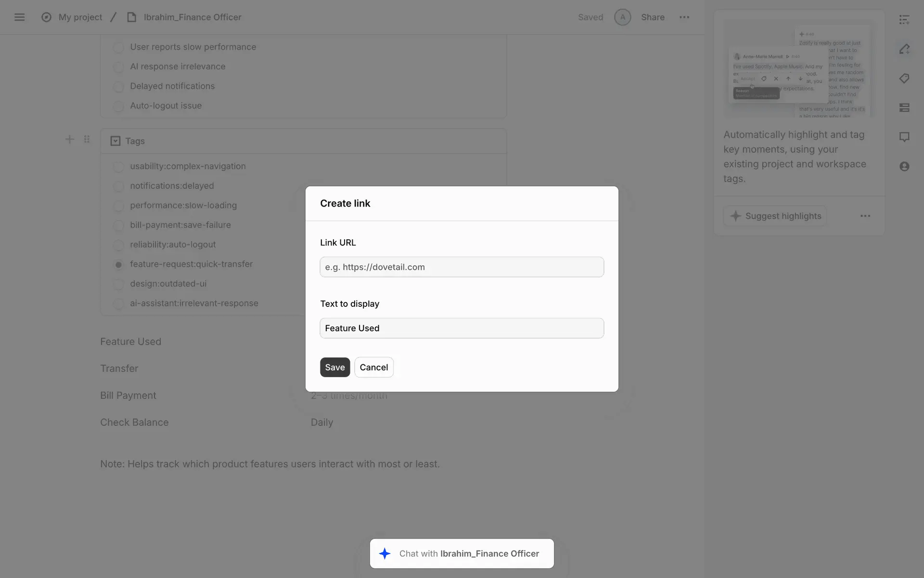Cancel the Create link dialog

(x=373, y=368)
